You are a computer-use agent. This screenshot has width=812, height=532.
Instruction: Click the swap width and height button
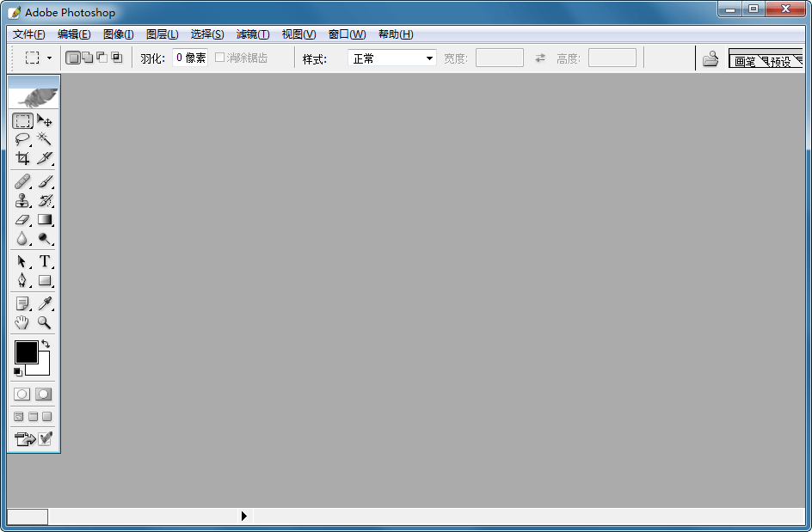540,58
